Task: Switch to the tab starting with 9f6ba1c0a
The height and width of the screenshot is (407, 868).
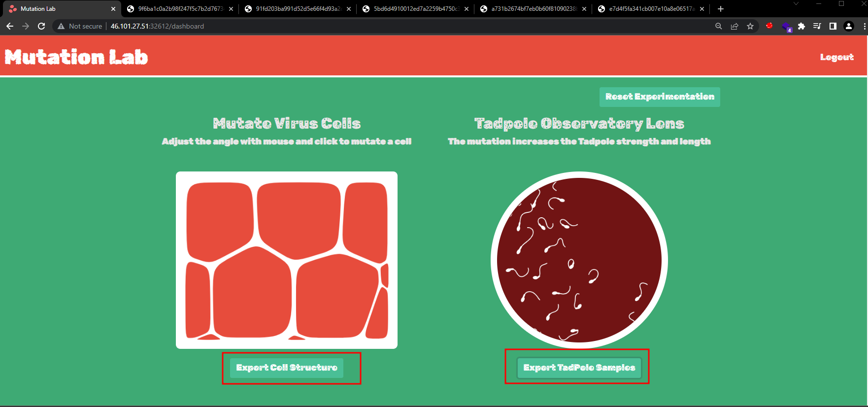Action: point(180,9)
